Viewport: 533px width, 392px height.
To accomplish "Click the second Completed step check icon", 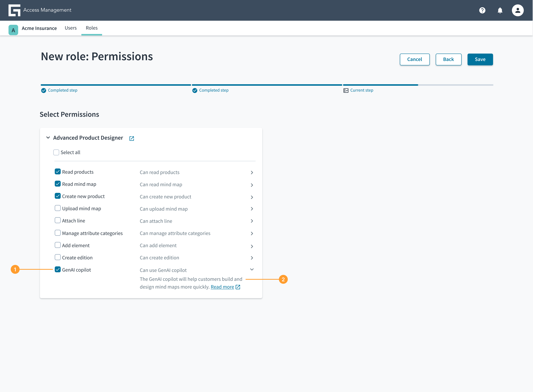I will (195, 90).
